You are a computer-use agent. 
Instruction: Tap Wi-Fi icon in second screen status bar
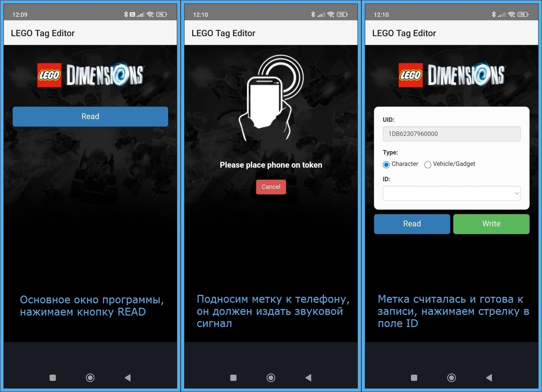click(x=331, y=14)
